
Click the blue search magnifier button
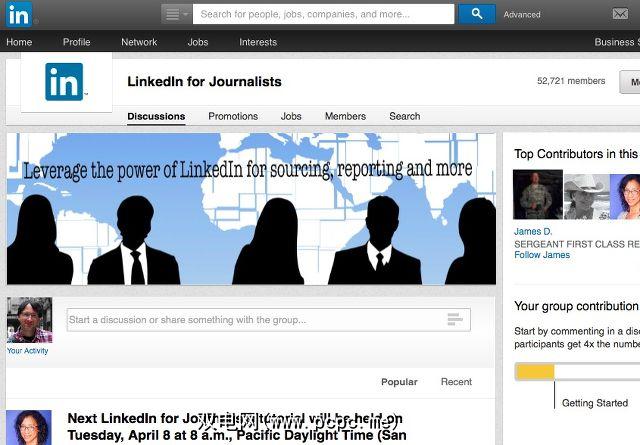(x=477, y=14)
